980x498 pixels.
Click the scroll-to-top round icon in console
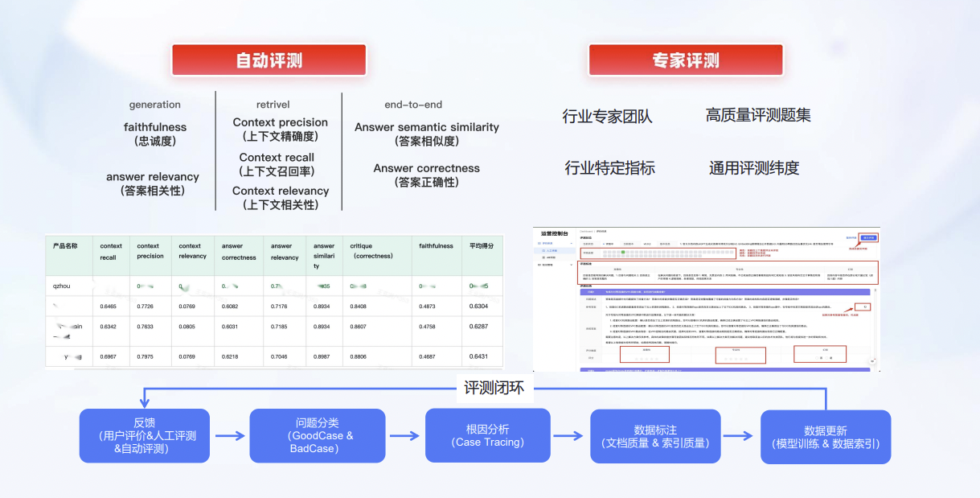pyautogui.click(x=872, y=361)
